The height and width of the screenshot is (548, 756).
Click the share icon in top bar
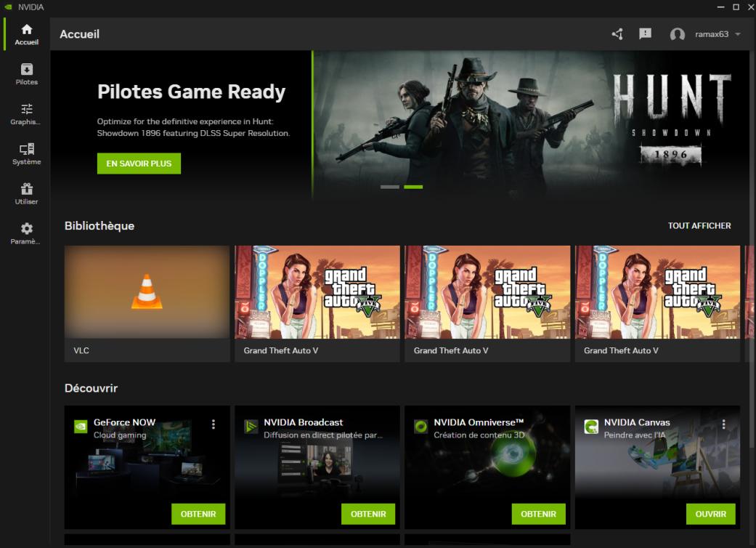(x=617, y=34)
